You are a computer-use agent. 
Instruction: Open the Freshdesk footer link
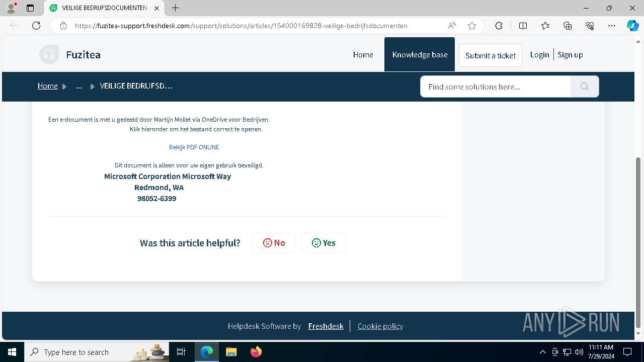pos(326,326)
